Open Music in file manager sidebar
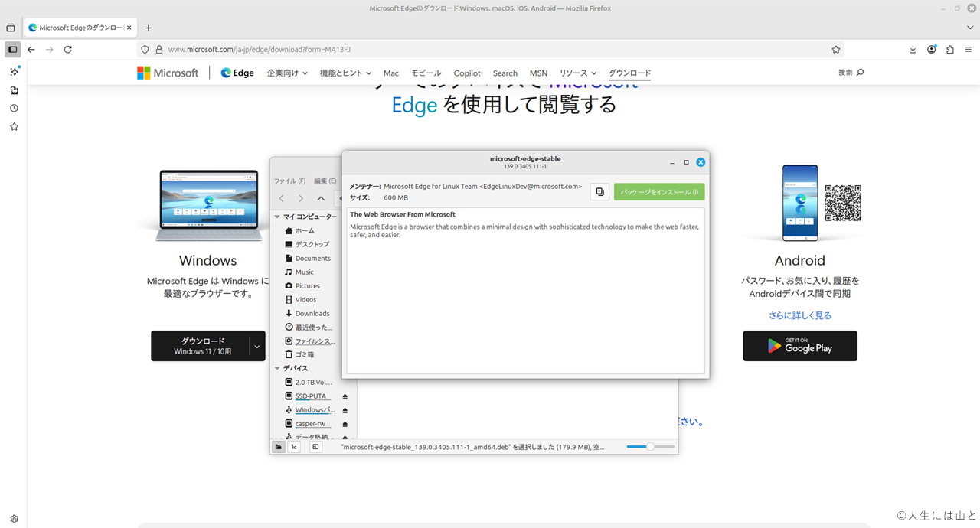 click(299, 272)
